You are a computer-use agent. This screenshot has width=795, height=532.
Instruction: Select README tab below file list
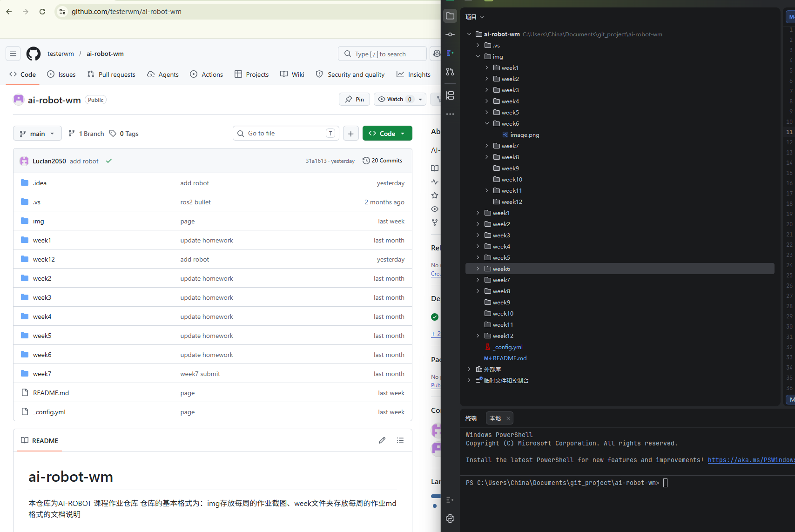tap(40, 441)
